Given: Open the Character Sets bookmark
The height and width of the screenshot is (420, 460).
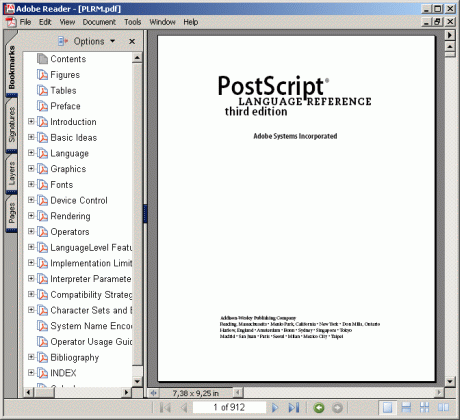Looking at the screenshot, I should [x=91, y=310].
